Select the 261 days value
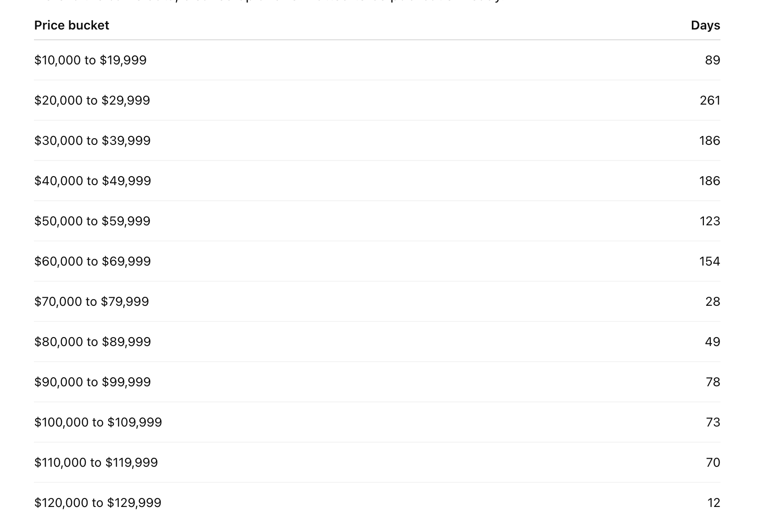The height and width of the screenshot is (532, 775). point(710,101)
